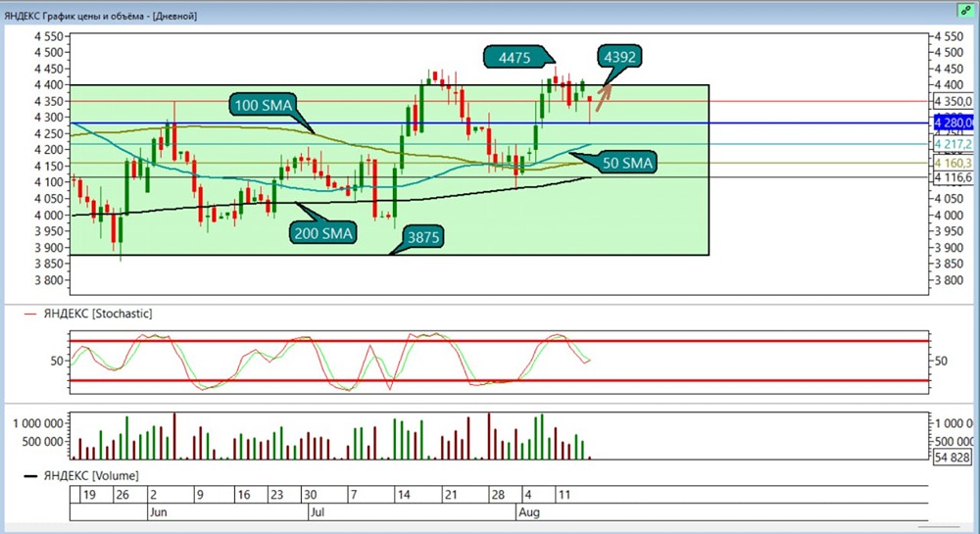The image size is (980, 534).
Task: Click the 50 SMA callout label
Action: pyautogui.click(x=627, y=163)
